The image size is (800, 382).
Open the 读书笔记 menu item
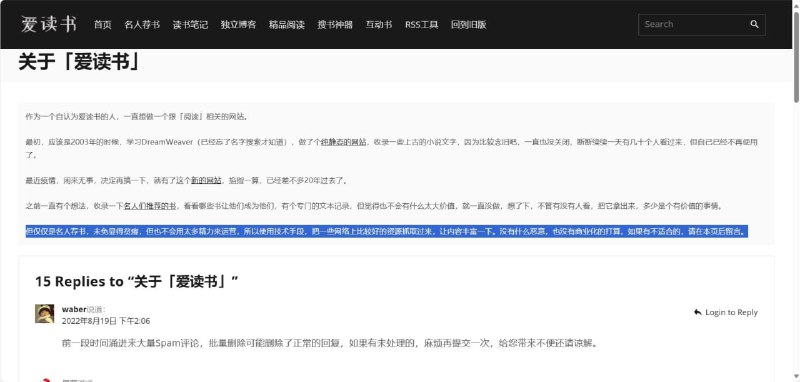point(190,24)
